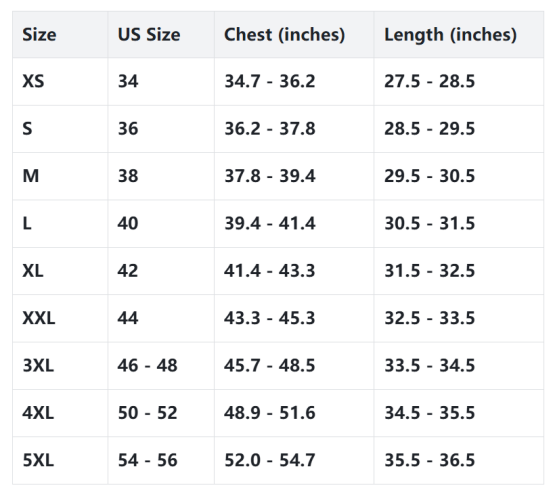Click the 5XL size row label
554x495 pixels.
[x=38, y=460]
